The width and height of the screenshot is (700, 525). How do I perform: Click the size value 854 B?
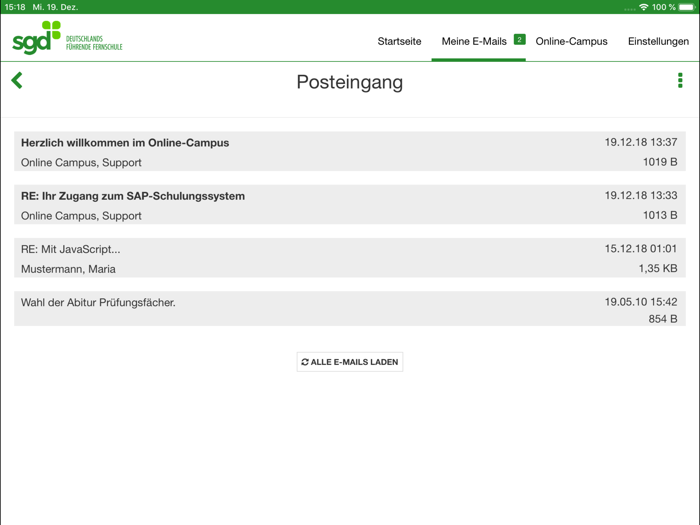pos(663,319)
